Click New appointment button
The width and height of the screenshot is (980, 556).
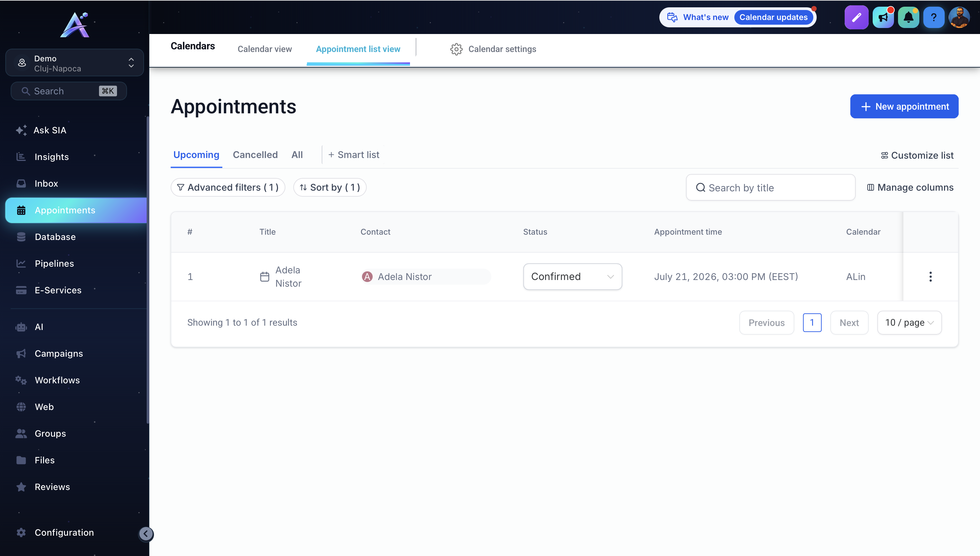(x=904, y=107)
